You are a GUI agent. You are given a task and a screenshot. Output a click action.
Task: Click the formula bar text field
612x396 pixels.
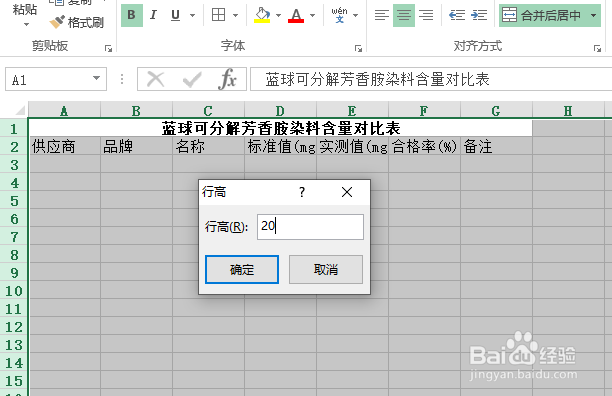point(431,80)
